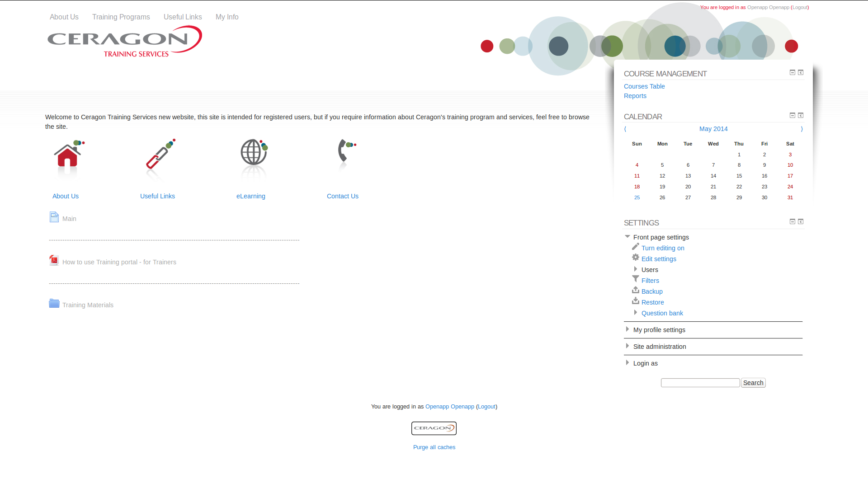Image resolution: width=868 pixels, height=488 pixels.
Task: Click the pencil icon beside Turn editing on
Action: 636,247
